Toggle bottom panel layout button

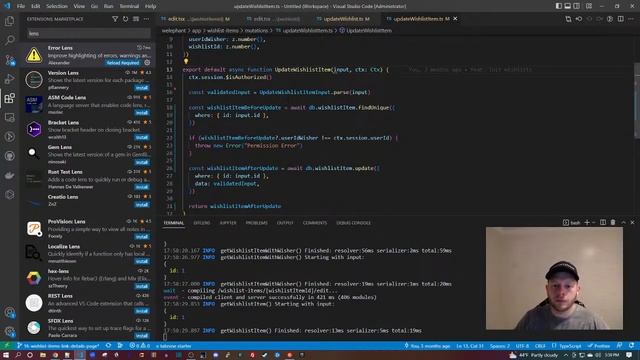[567, 6]
